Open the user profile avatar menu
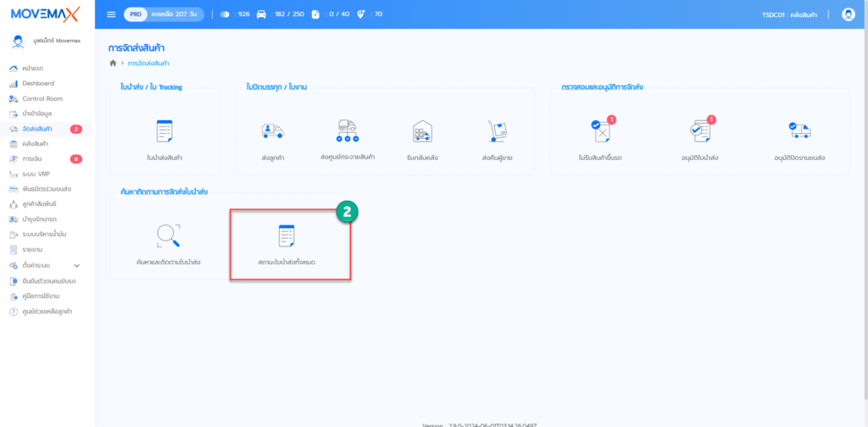Image resolution: width=868 pixels, height=427 pixels. [x=848, y=14]
